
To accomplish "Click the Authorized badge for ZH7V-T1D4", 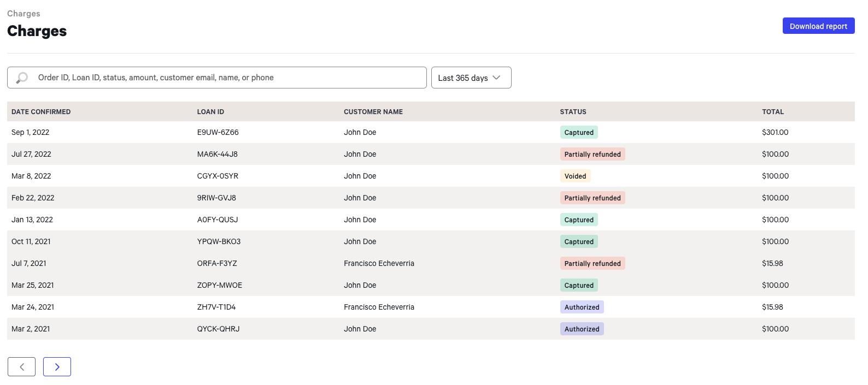I will point(582,307).
